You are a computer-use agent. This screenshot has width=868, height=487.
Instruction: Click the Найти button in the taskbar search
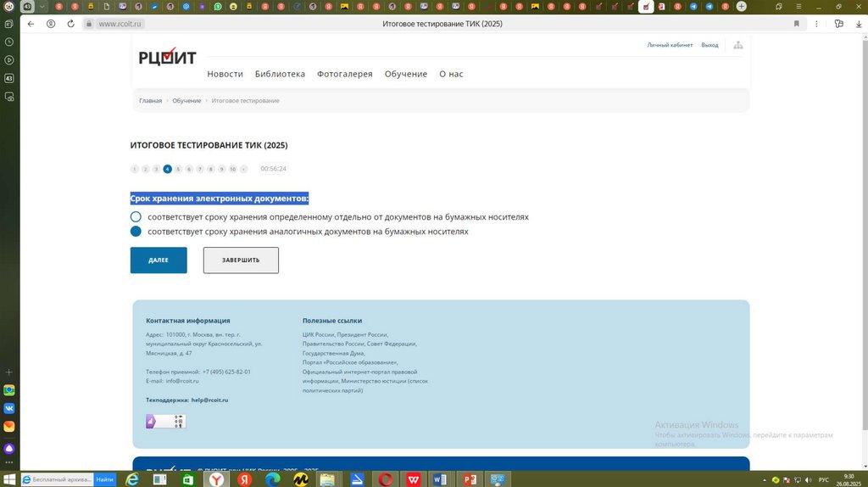(104, 479)
